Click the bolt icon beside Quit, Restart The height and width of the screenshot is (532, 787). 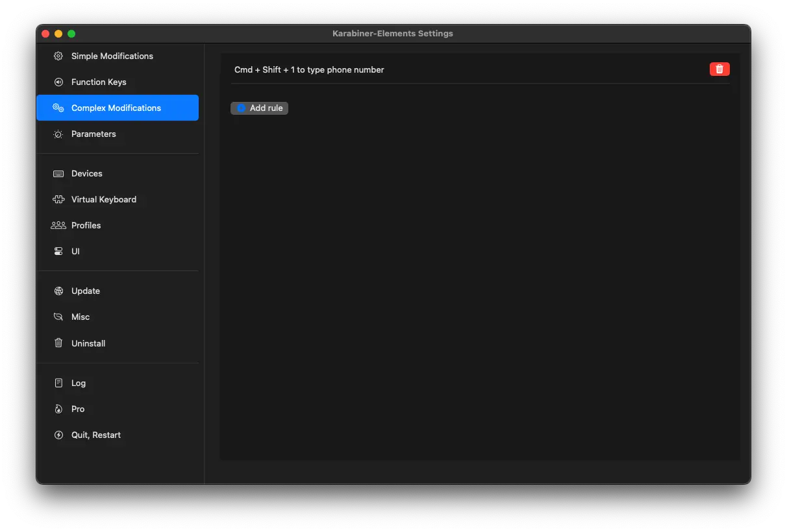click(58, 435)
